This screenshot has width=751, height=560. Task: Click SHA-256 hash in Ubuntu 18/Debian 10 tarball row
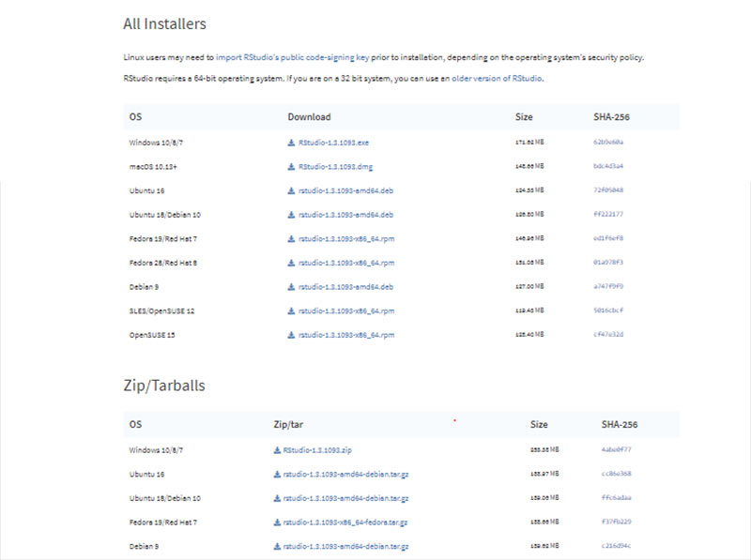coord(617,498)
